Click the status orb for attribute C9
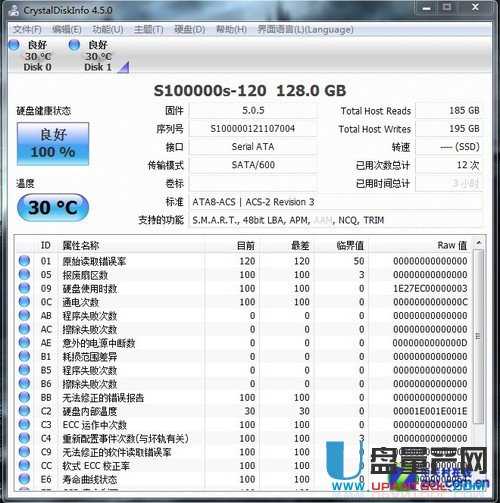500x503 pixels. click(24, 452)
